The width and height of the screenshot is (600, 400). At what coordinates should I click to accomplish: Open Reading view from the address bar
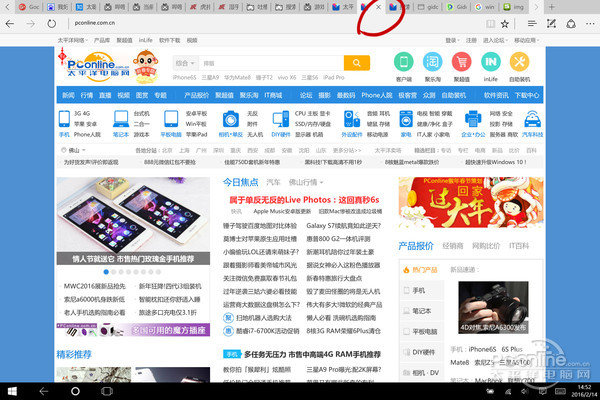(x=490, y=24)
